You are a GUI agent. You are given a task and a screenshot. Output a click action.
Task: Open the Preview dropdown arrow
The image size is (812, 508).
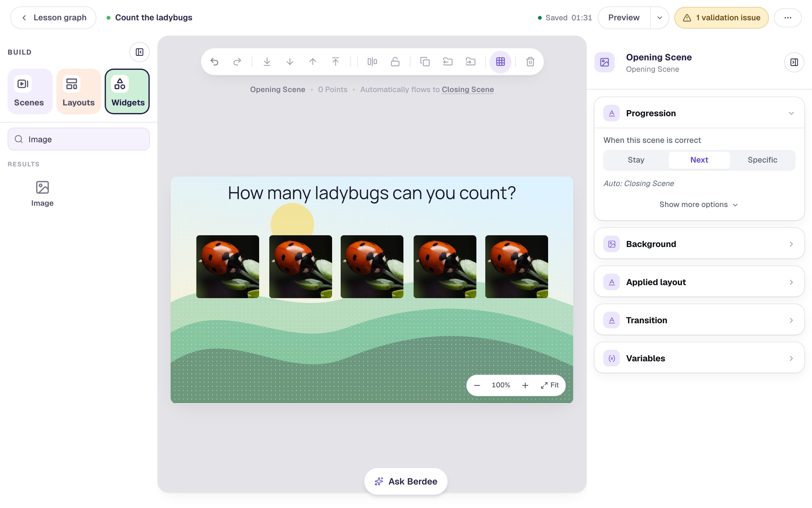tap(659, 18)
